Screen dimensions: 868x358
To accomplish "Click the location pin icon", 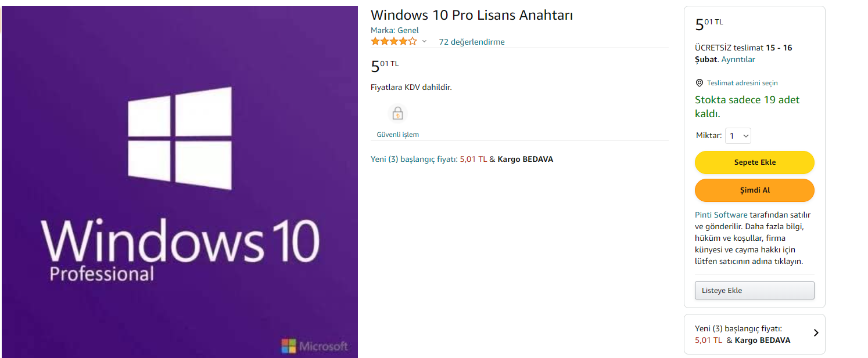I will point(699,83).
